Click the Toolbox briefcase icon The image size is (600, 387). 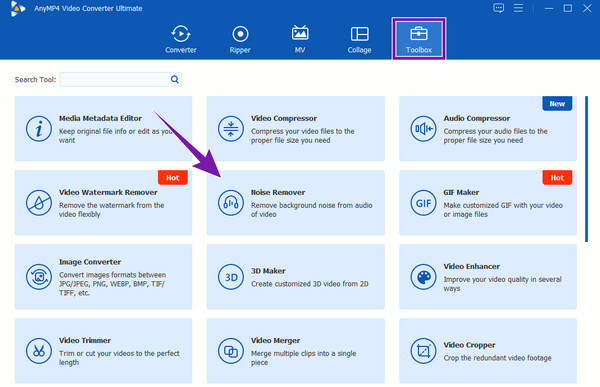(x=419, y=34)
